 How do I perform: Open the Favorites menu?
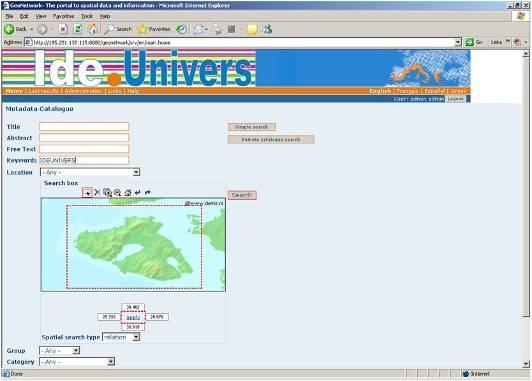pos(63,16)
